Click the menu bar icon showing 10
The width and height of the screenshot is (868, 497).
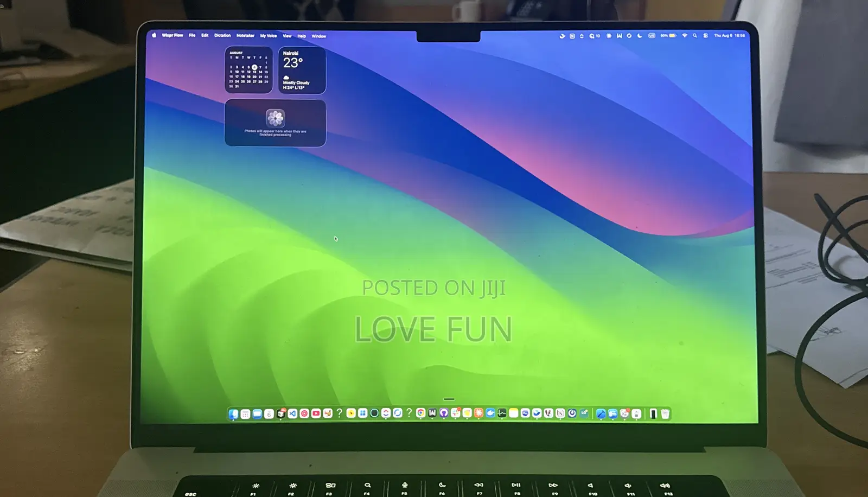click(595, 36)
